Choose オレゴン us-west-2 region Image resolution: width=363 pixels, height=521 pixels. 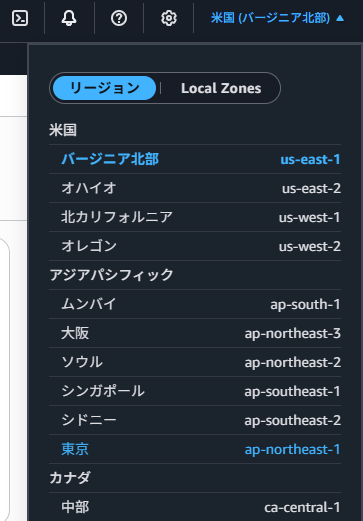click(x=195, y=246)
